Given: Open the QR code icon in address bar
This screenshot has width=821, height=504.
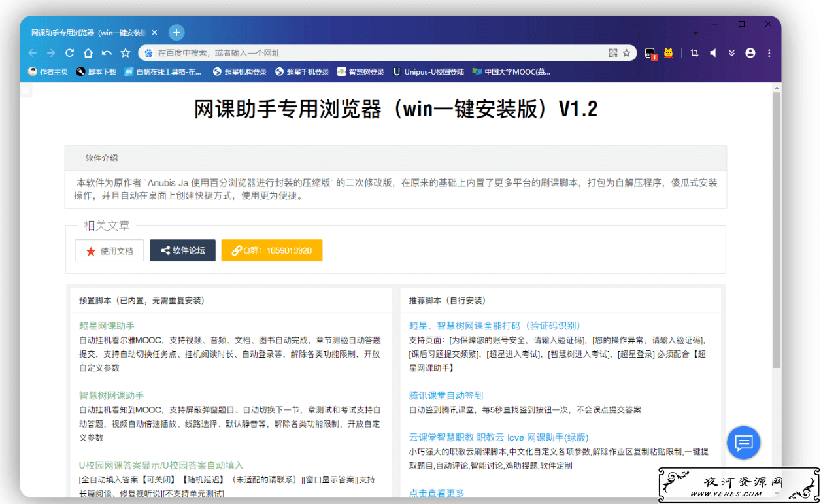Looking at the screenshot, I should point(612,53).
